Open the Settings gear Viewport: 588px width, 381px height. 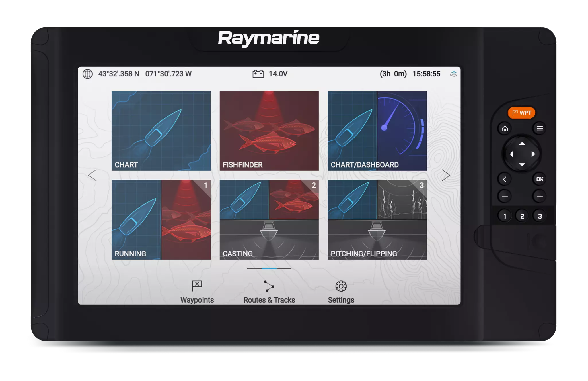(x=341, y=286)
